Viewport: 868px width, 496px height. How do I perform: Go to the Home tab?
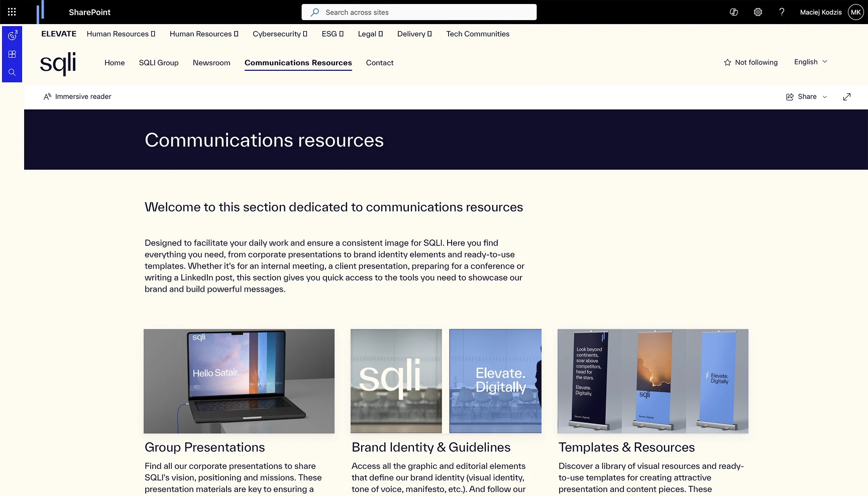[x=115, y=63]
